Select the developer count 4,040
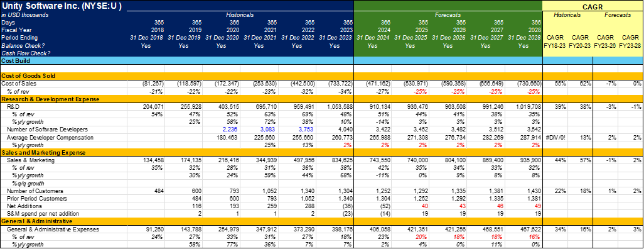 click(x=345, y=130)
